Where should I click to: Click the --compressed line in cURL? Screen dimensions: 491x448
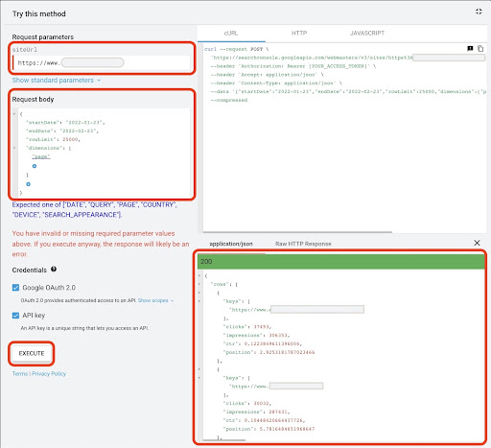click(229, 100)
